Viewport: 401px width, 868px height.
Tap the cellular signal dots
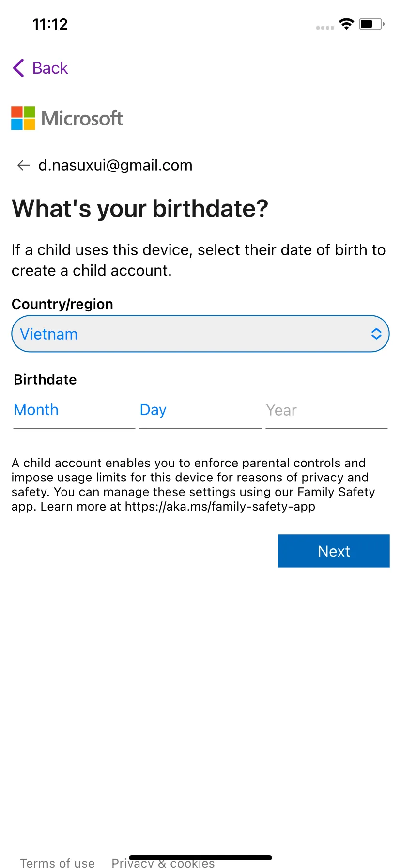pyautogui.click(x=325, y=28)
